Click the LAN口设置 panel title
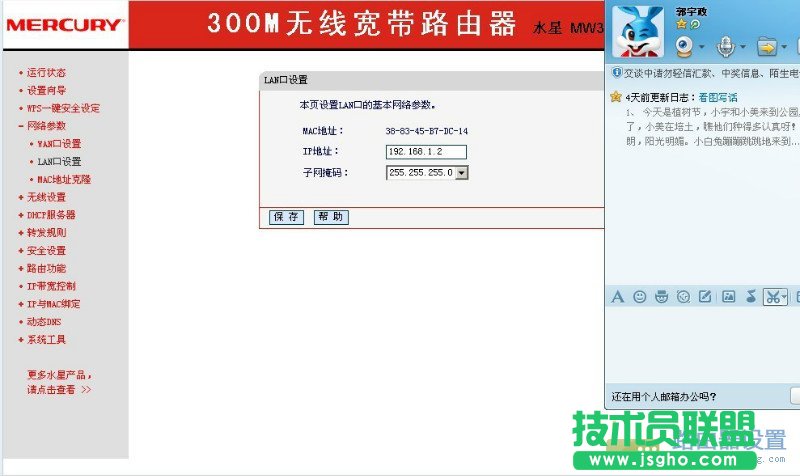 (x=286, y=80)
